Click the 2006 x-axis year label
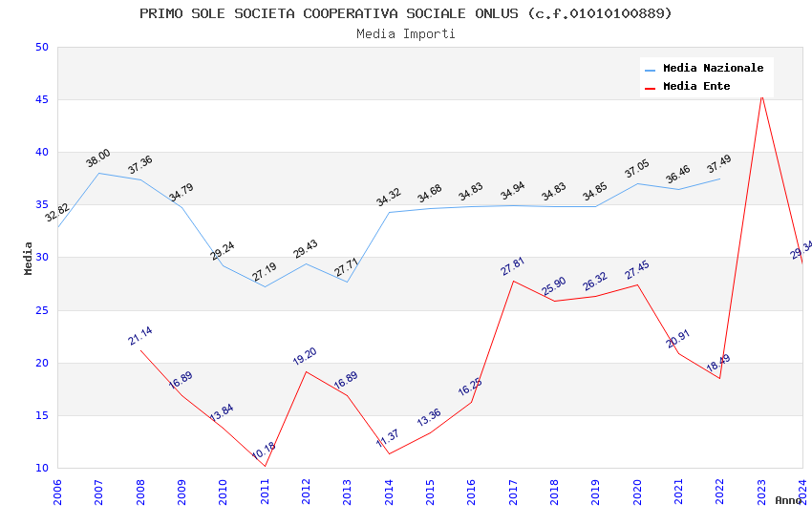 57,492
